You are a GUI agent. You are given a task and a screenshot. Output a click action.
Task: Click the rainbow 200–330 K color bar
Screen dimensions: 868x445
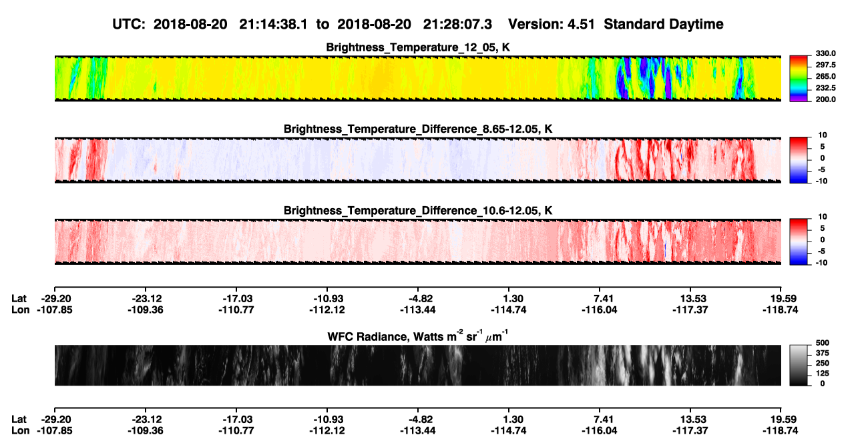[x=799, y=78]
